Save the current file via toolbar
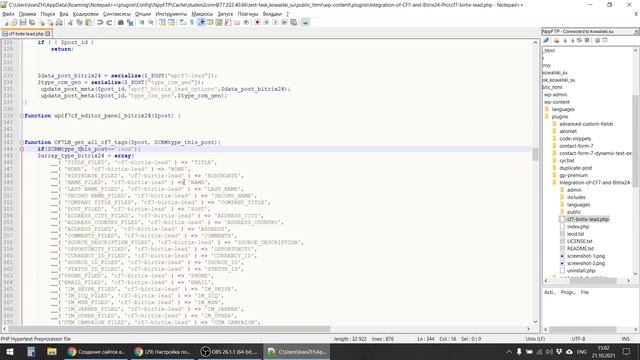The image size is (640, 360). click(x=23, y=22)
